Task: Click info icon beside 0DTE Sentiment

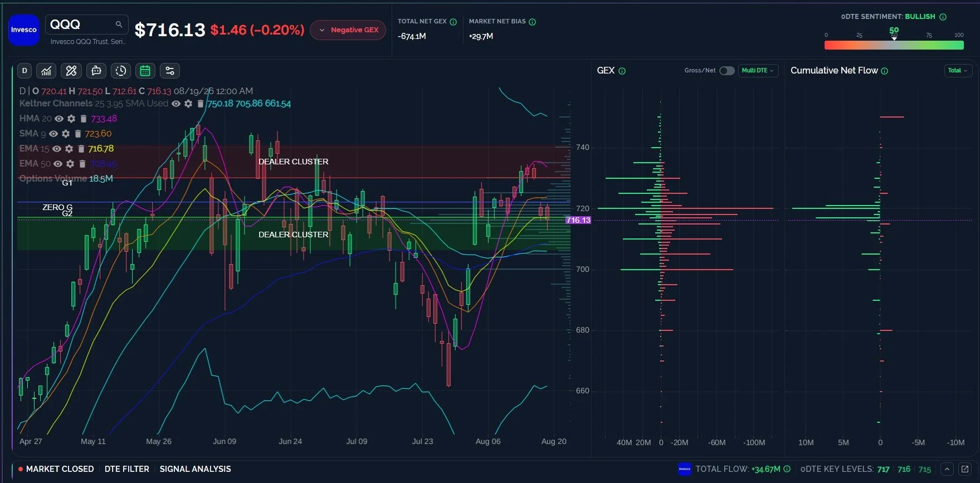Action: pyautogui.click(x=943, y=17)
